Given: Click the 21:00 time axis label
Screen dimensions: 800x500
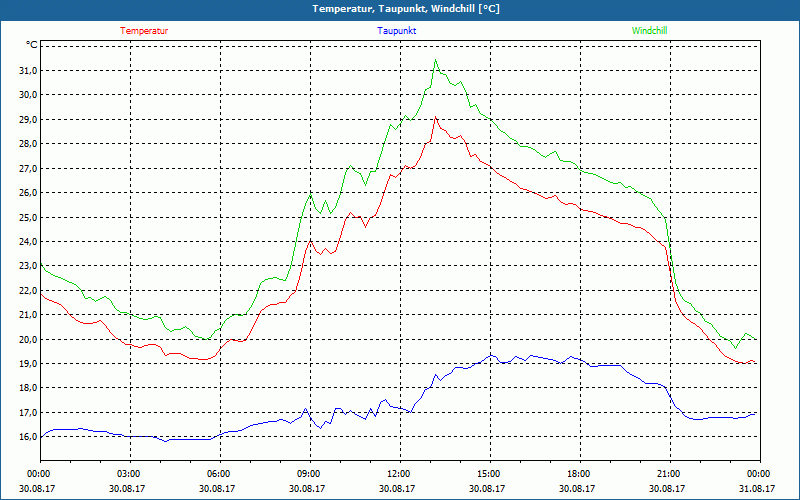Looking at the screenshot, I should click(x=670, y=474).
